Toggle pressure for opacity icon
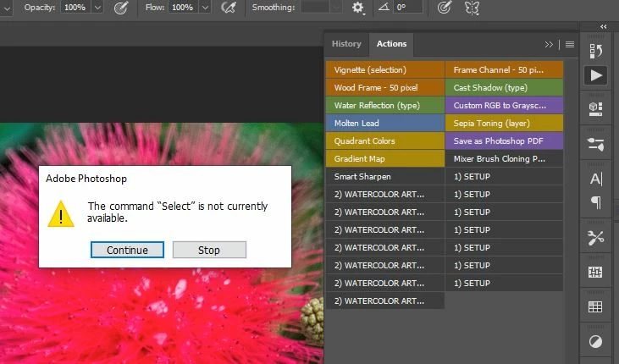 point(121,8)
